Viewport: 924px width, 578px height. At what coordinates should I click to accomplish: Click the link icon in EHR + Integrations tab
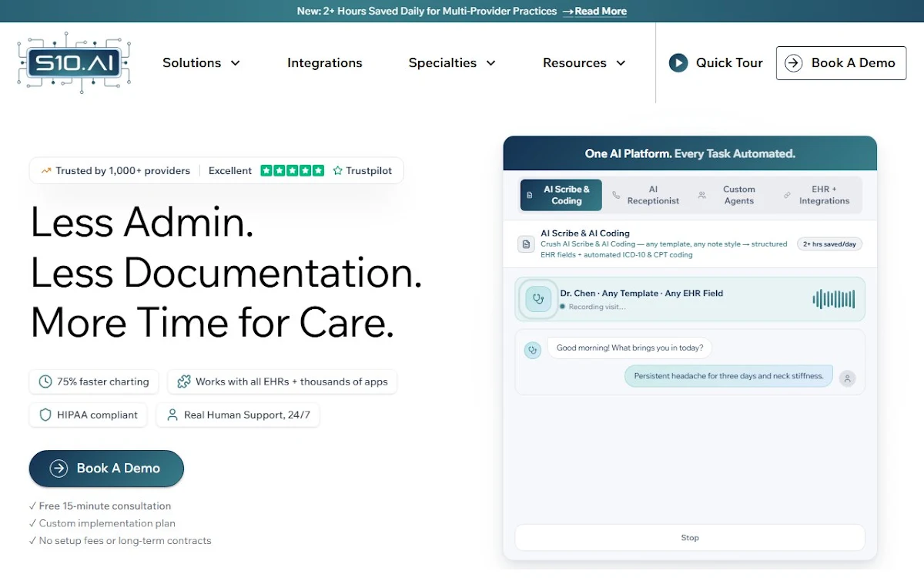point(787,196)
